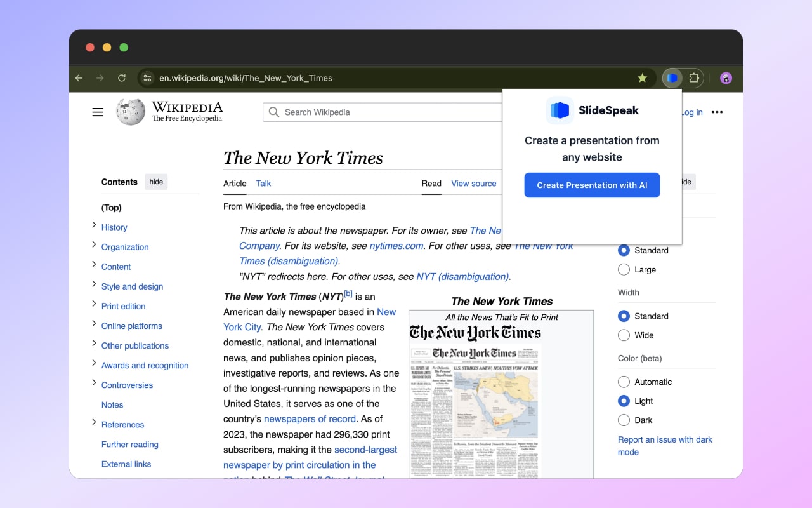The width and height of the screenshot is (812, 508).
Task: Open NYT (disambiguation) link
Action: 462,276
